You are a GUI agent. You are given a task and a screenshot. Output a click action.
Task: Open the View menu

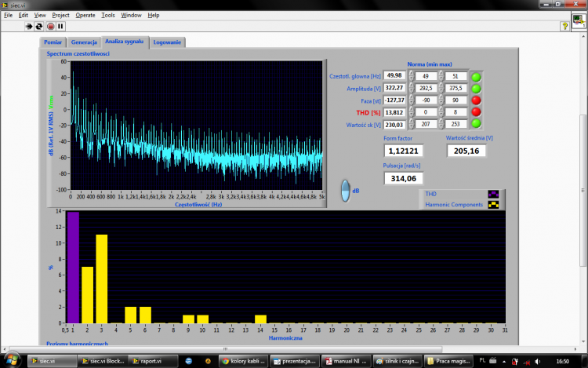click(40, 15)
